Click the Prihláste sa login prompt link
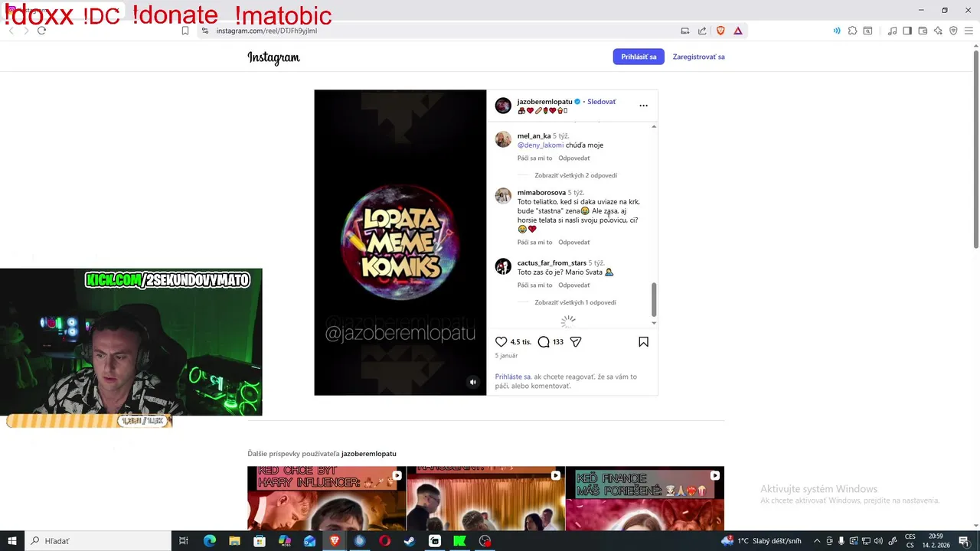Viewport: 980px width, 551px height. pyautogui.click(x=513, y=377)
